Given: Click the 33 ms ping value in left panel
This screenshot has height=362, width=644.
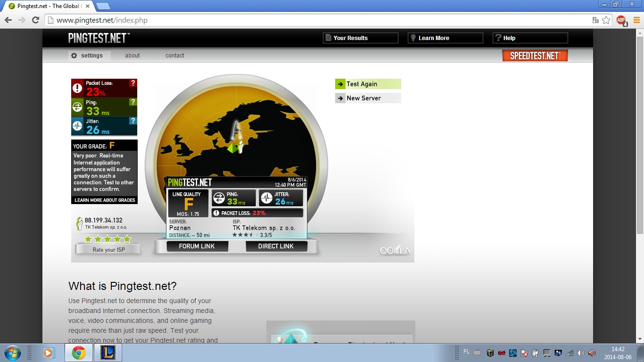Looking at the screenshot, I should (x=98, y=111).
